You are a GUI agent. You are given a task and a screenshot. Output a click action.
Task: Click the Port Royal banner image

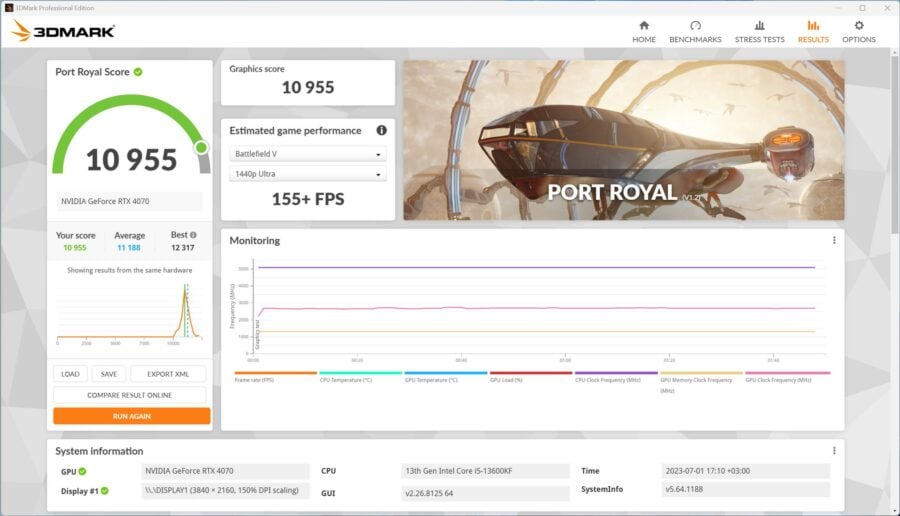[x=623, y=140]
